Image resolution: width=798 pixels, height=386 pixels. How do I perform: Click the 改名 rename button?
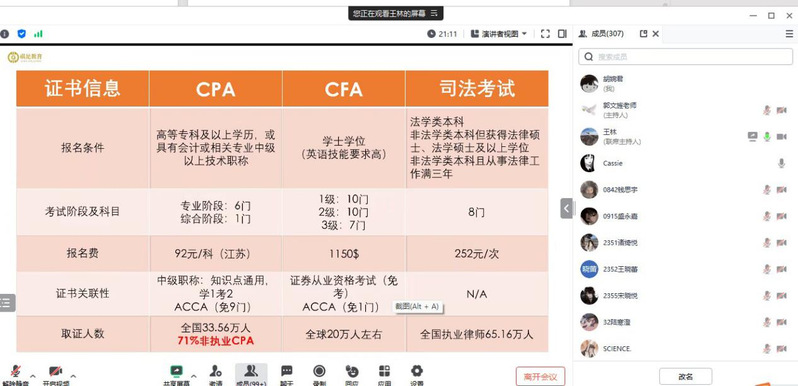(x=686, y=377)
